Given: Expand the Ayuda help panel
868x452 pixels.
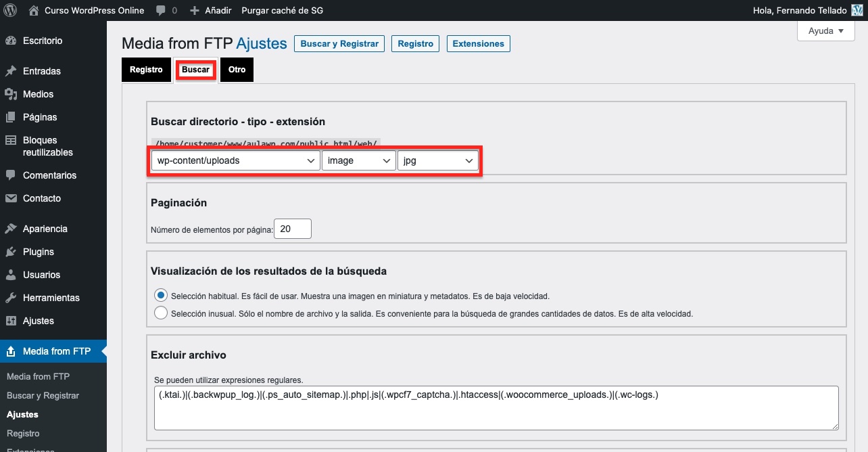Looking at the screenshot, I should pos(826,31).
